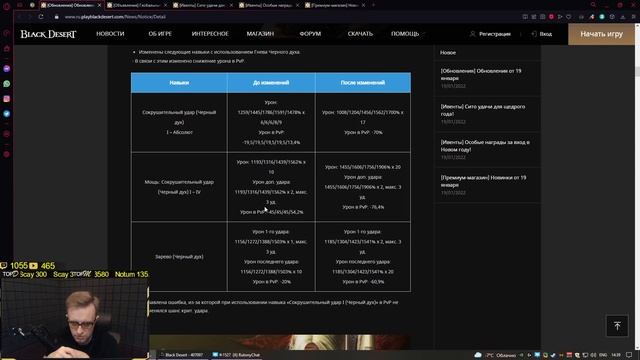Open the taskbar notification center icon

[629, 355]
